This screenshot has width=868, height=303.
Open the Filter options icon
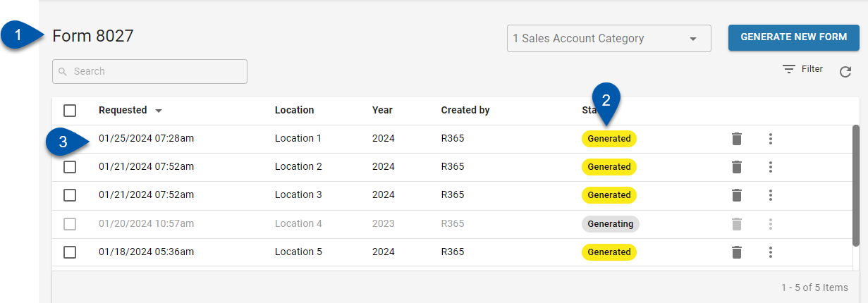coord(789,69)
